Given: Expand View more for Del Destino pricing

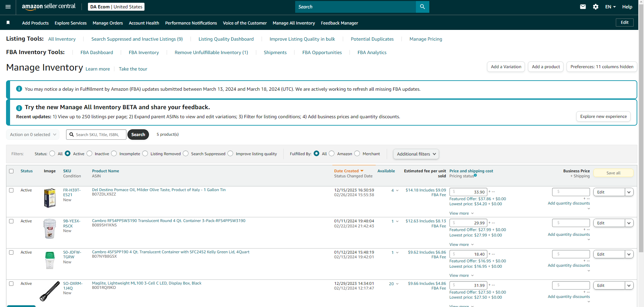Looking at the screenshot, I should click(x=462, y=213).
